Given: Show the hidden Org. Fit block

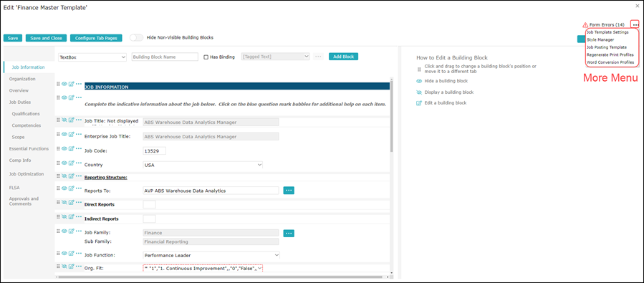Looking at the screenshot, I should [64, 267].
